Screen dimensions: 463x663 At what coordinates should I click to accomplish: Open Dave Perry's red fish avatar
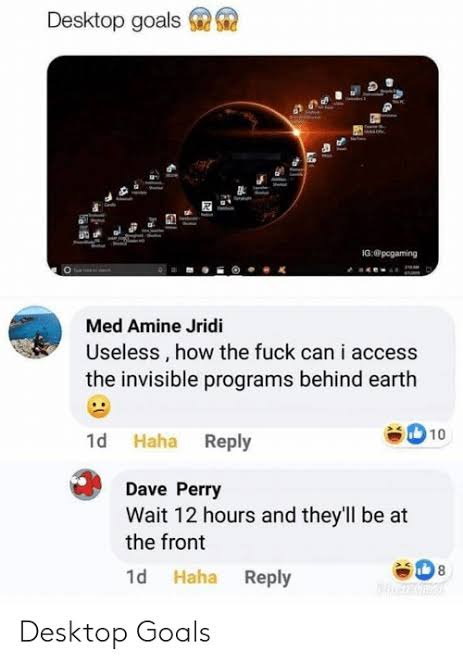pyautogui.click(x=86, y=485)
